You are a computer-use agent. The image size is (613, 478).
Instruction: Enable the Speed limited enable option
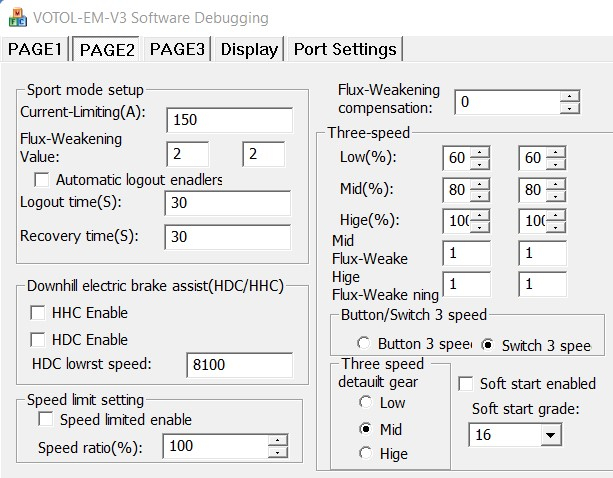pos(45,420)
